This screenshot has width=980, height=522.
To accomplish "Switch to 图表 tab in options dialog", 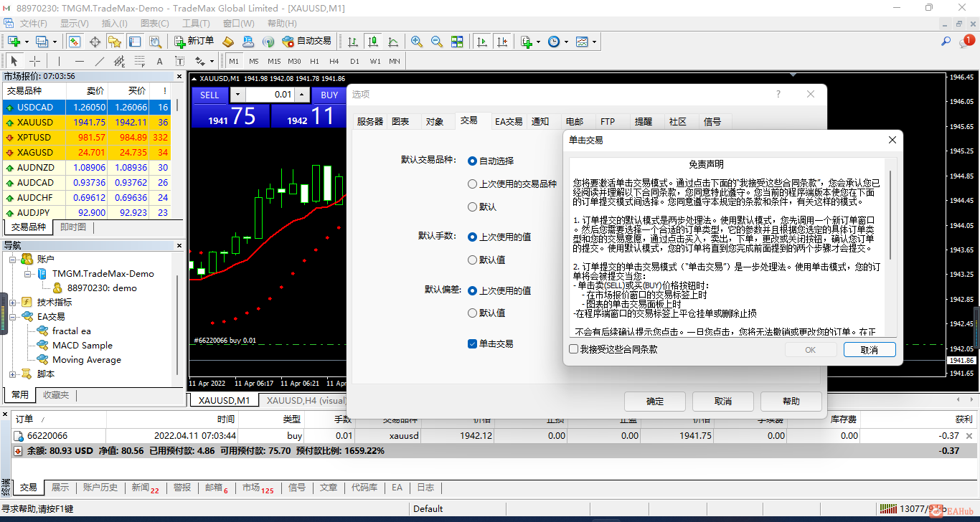I will coord(400,122).
